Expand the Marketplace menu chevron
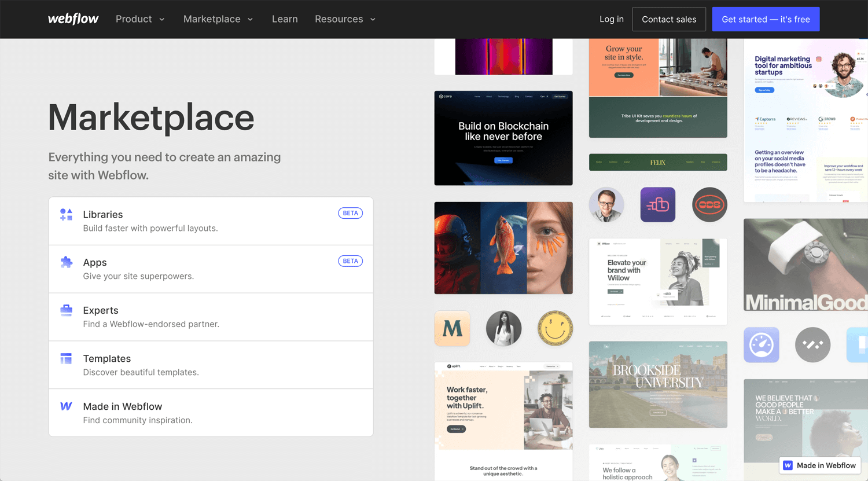Viewport: 868px width, 481px height. pos(251,20)
